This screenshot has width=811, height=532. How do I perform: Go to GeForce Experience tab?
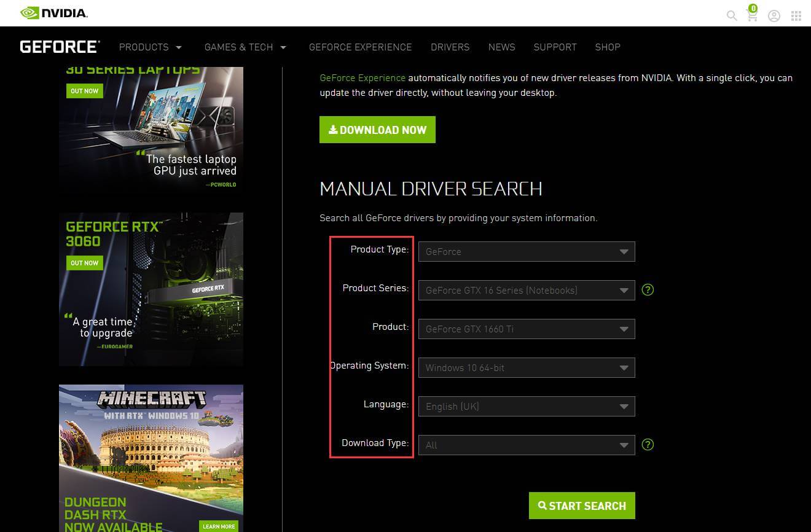pyautogui.click(x=360, y=47)
